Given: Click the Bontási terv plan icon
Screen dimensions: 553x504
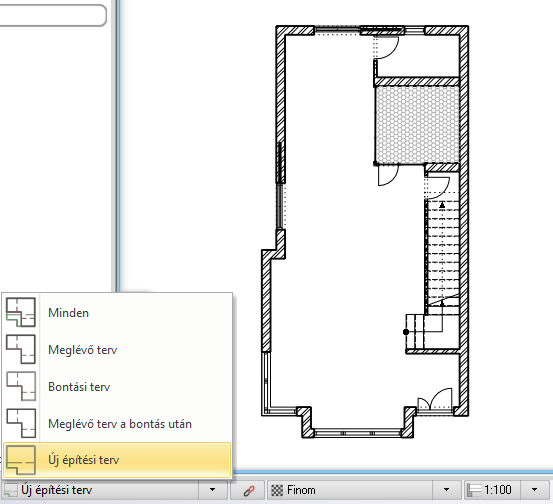Looking at the screenshot, I should (x=21, y=386).
